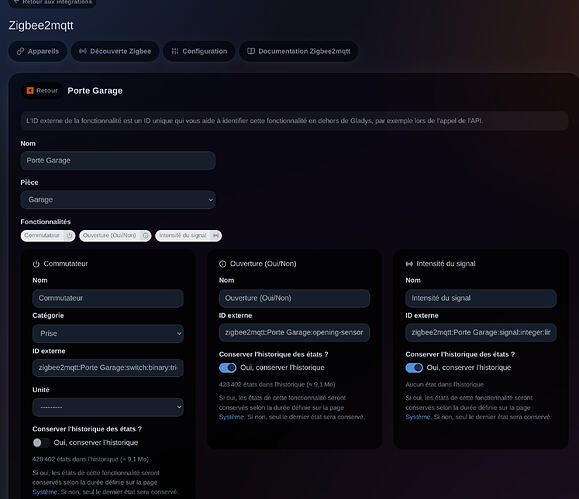This screenshot has height=499, width=579.
Task: Click the link icon in Appareils tab
Action: (21, 51)
